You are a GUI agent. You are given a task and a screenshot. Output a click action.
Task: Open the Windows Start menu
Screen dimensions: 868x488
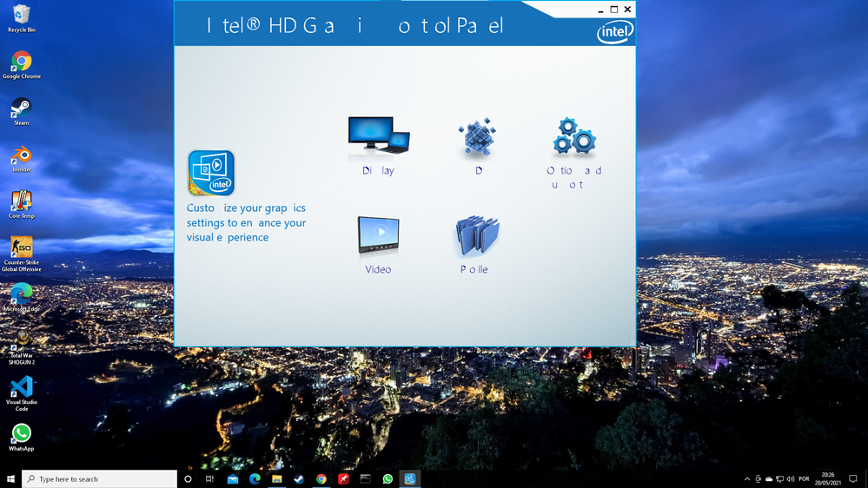click(10, 478)
